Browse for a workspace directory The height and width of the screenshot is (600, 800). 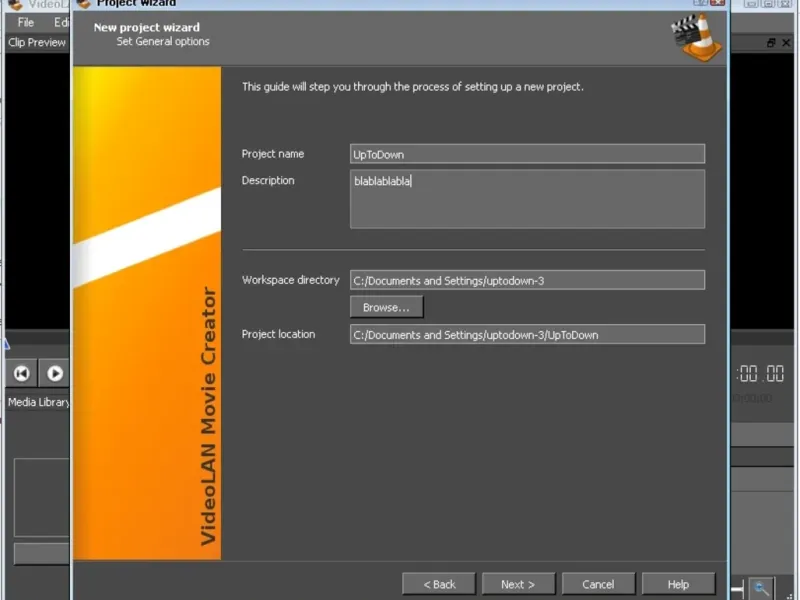click(x=386, y=307)
